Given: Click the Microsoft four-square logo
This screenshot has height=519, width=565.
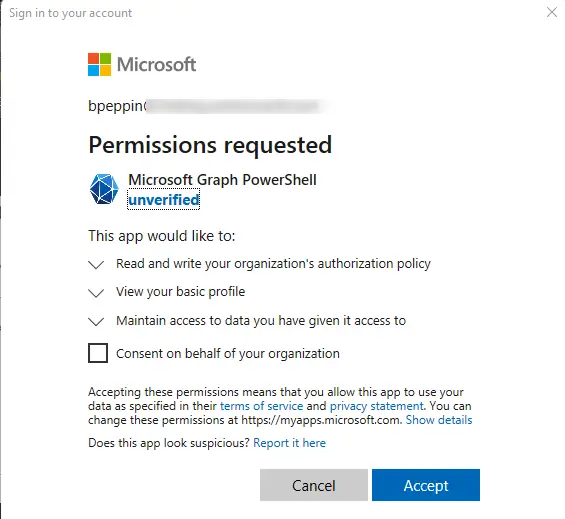Looking at the screenshot, I should pos(99,65).
